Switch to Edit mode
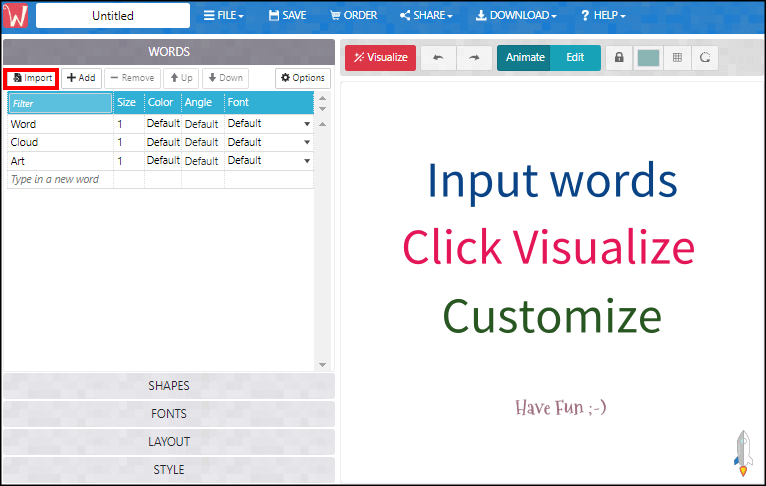The width and height of the screenshot is (766, 486). (575, 58)
